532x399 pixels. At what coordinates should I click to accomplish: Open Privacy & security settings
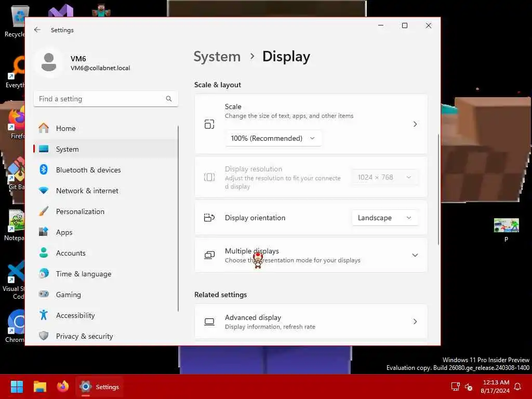pos(105,336)
